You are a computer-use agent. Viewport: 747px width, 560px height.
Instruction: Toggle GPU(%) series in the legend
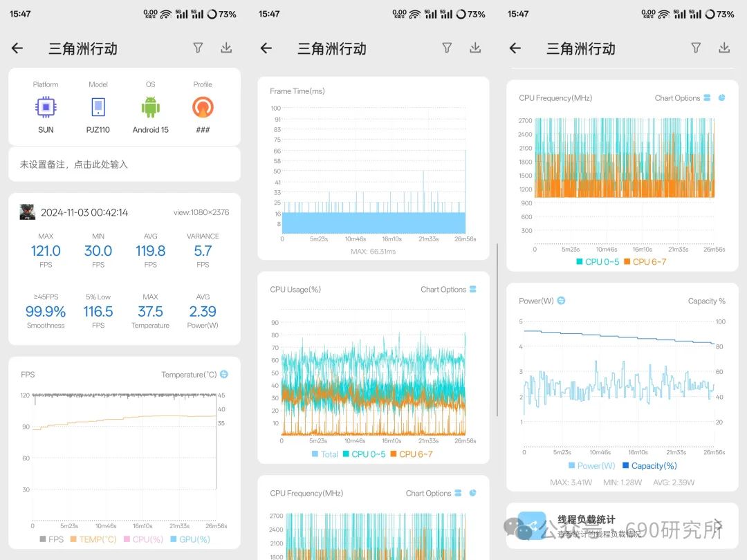pyautogui.click(x=190, y=539)
